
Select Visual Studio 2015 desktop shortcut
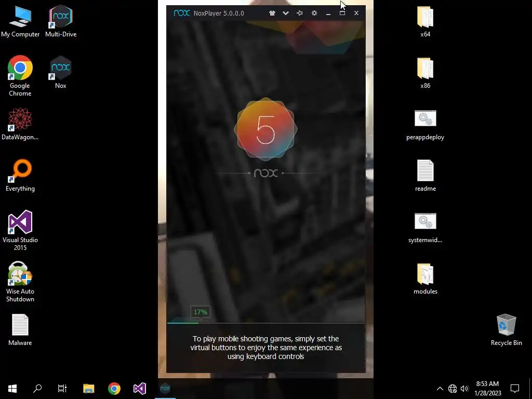(20, 230)
